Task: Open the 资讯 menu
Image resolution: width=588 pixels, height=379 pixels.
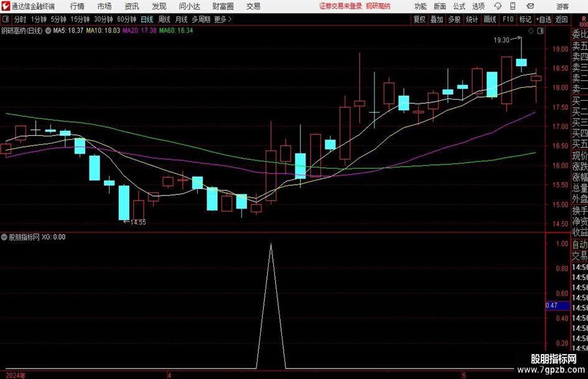Action: [x=132, y=6]
